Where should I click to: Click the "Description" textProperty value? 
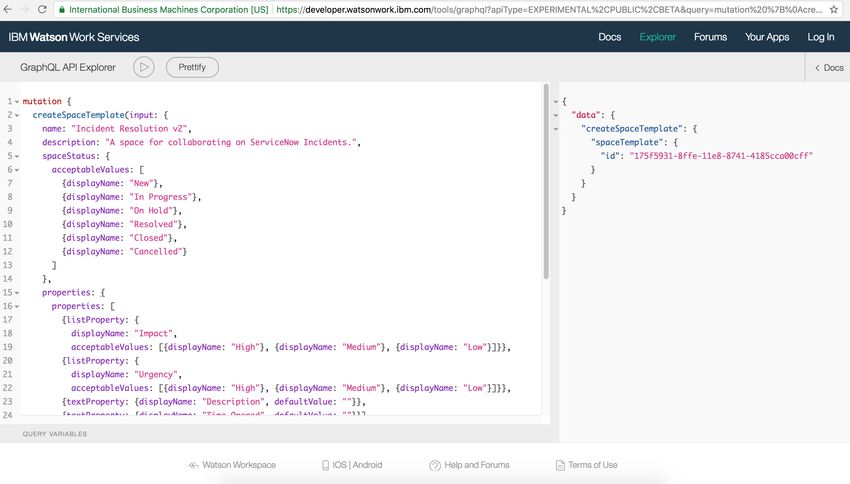234,402
